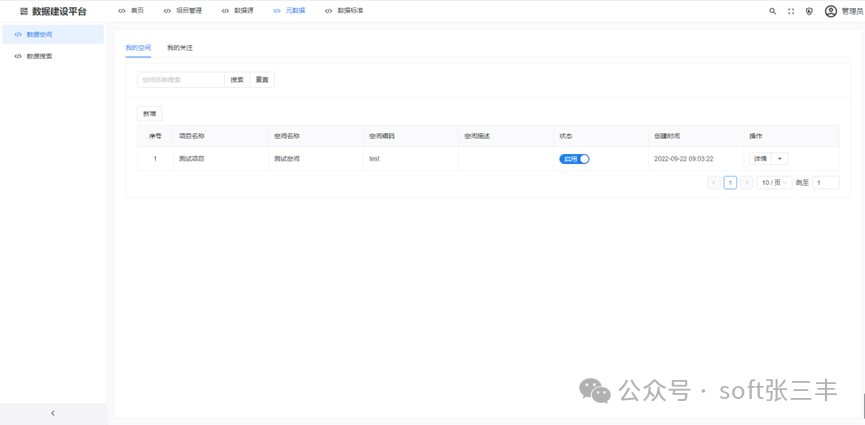Select 数据空间 in the sidebar
The width and height of the screenshot is (865, 425).
[53, 34]
